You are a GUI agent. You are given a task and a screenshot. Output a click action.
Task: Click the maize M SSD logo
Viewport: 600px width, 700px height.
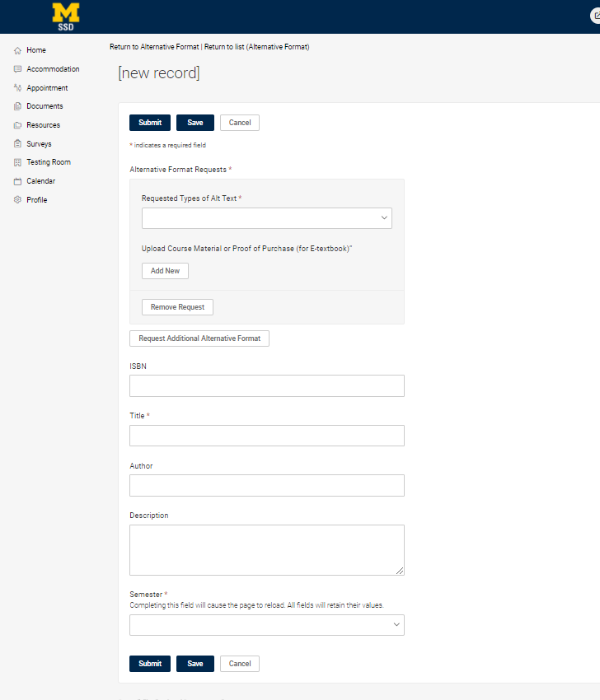click(64, 16)
